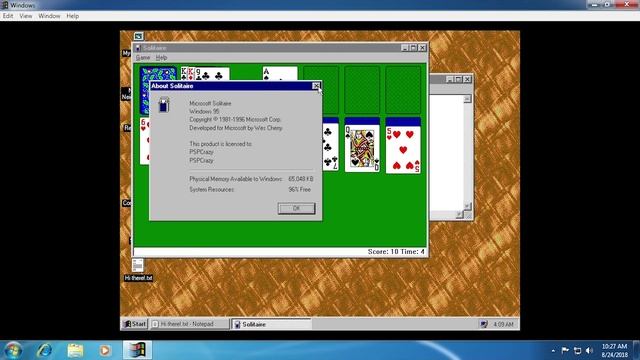Viewport: 640px width, 360px height.
Task: Click OK in the About Solitaire dialog
Action: click(x=296, y=208)
